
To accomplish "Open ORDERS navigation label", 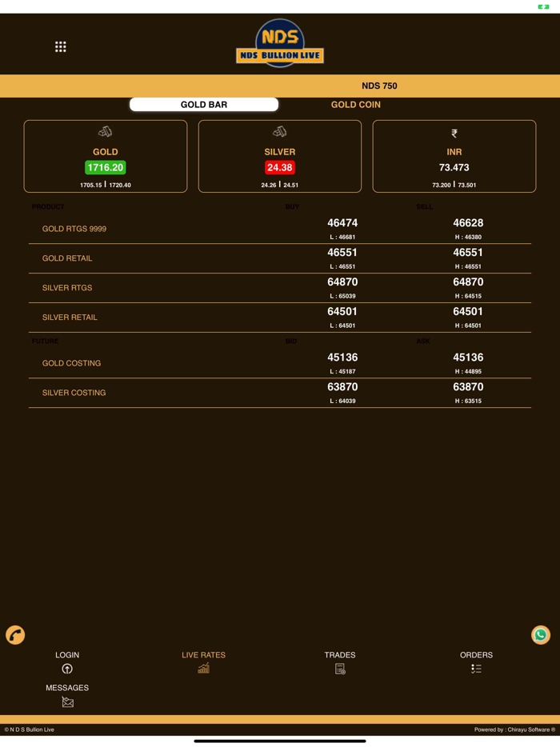I will click(x=476, y=655).
